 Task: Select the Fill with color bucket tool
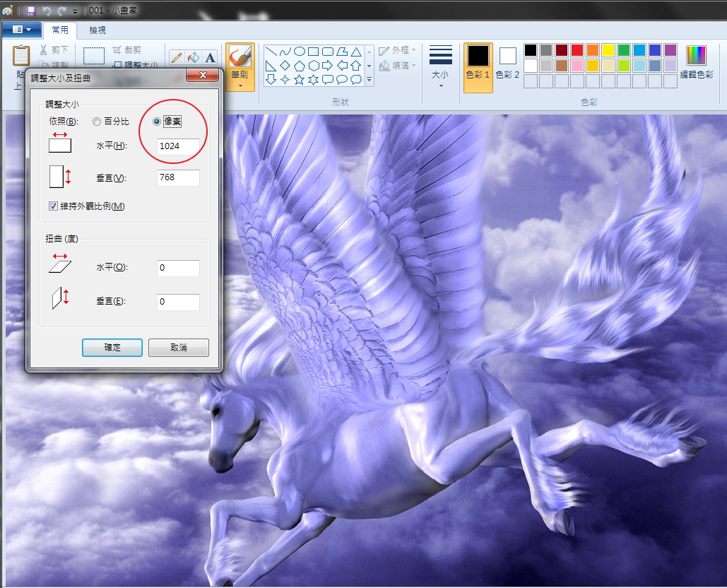(x=194, y=57)
